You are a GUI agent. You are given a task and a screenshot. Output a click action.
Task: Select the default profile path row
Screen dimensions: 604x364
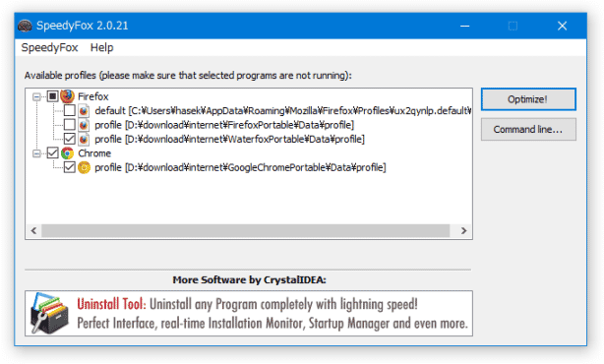click(283, 111)
